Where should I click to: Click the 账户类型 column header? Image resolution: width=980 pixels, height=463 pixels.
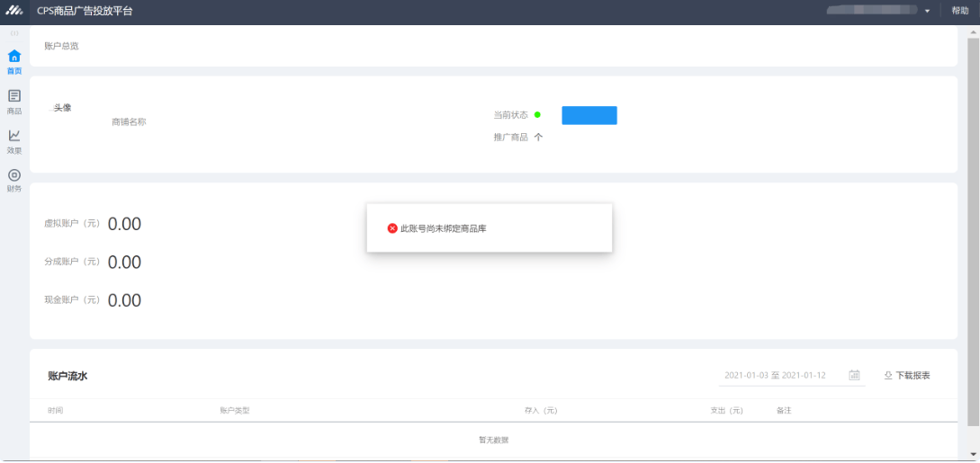(x=235, y=411)
